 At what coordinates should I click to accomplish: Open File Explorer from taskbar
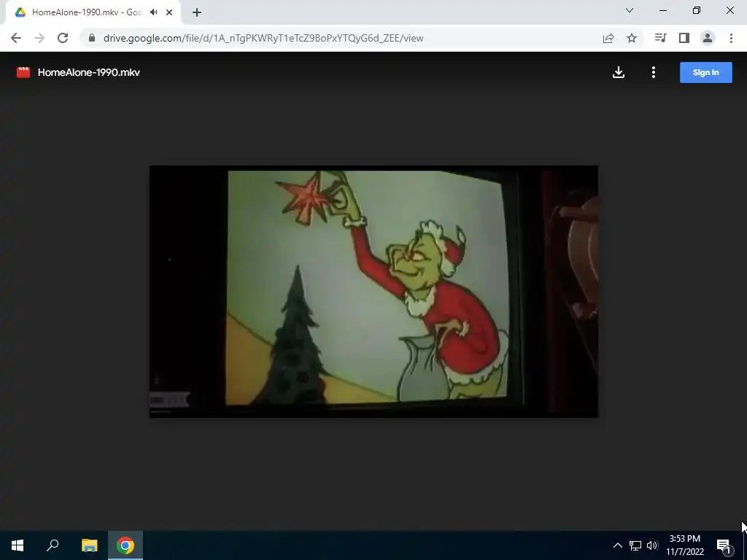point(89,545)
